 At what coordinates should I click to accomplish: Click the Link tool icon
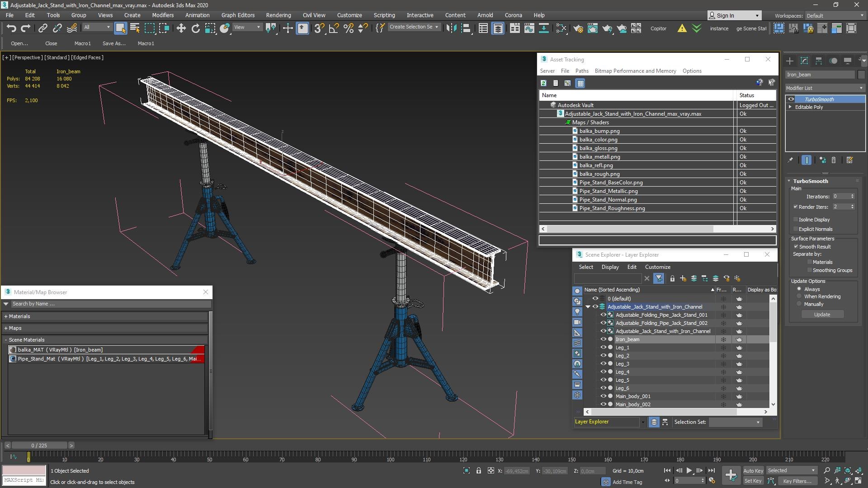pos(42,28)
